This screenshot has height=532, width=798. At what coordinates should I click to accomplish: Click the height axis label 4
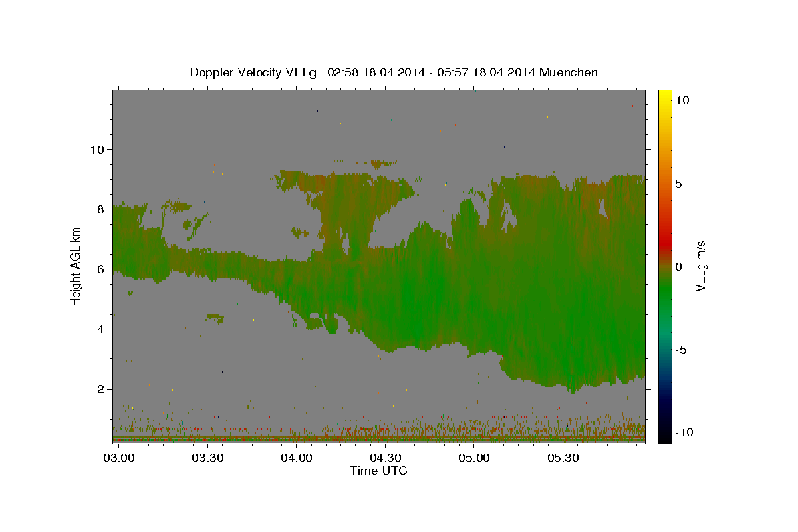click(100, 329)
